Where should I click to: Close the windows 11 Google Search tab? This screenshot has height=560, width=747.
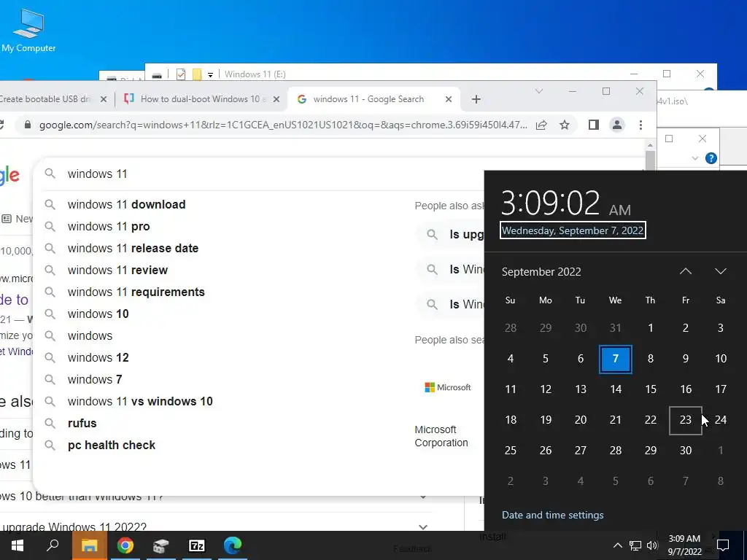[449, 99]
